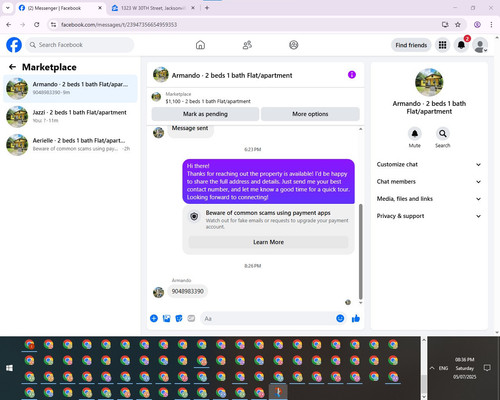Click the Find friends button

tap(411, 45)
